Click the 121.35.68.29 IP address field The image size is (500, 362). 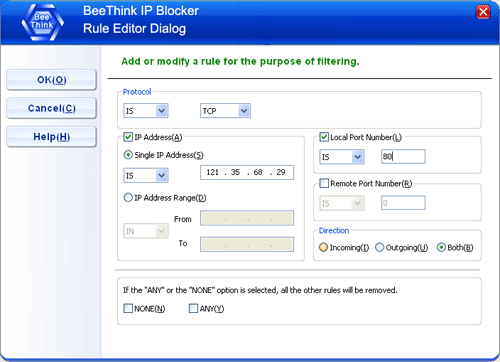coord(247,172)
